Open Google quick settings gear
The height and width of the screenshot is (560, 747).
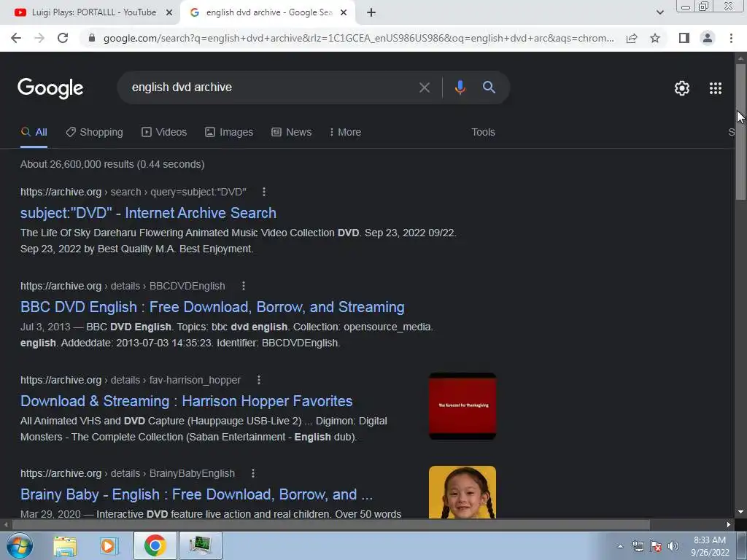pos(682,88)
